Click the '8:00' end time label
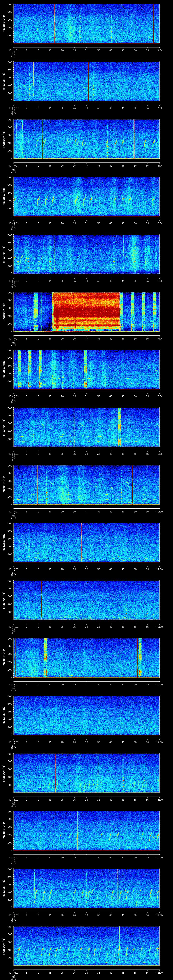 pos(160,396)
